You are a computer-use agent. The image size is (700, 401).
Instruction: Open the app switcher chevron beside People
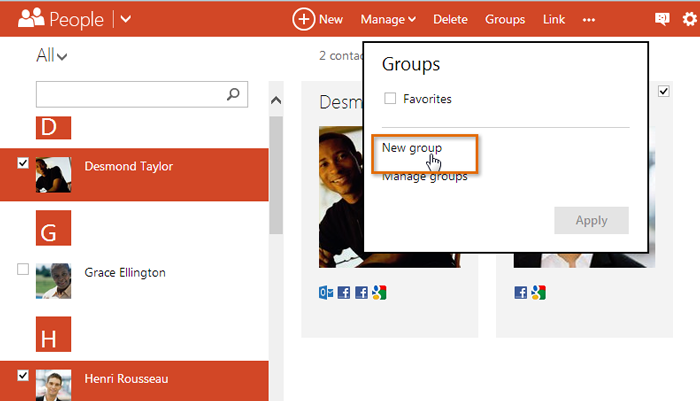pyautogui.click(x=126, y=19)
